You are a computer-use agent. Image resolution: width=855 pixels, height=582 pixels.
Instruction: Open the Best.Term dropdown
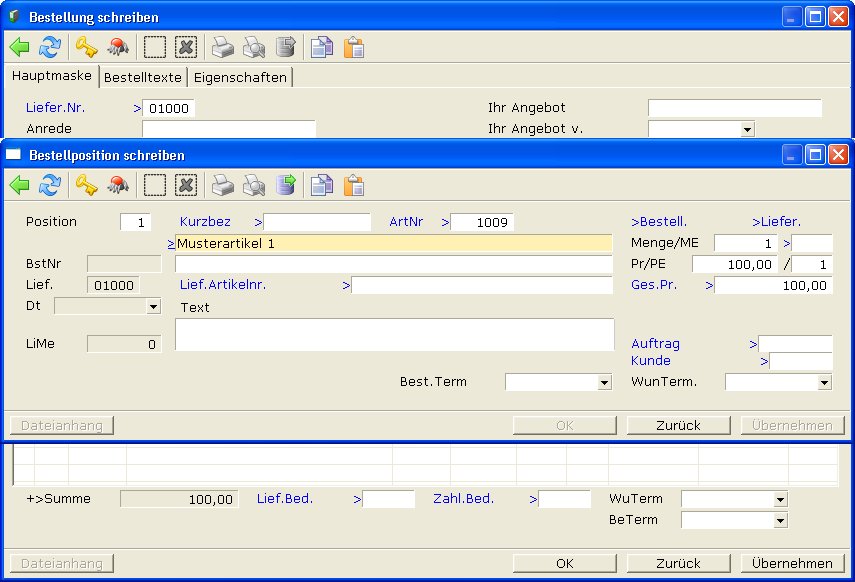point(604,382)
